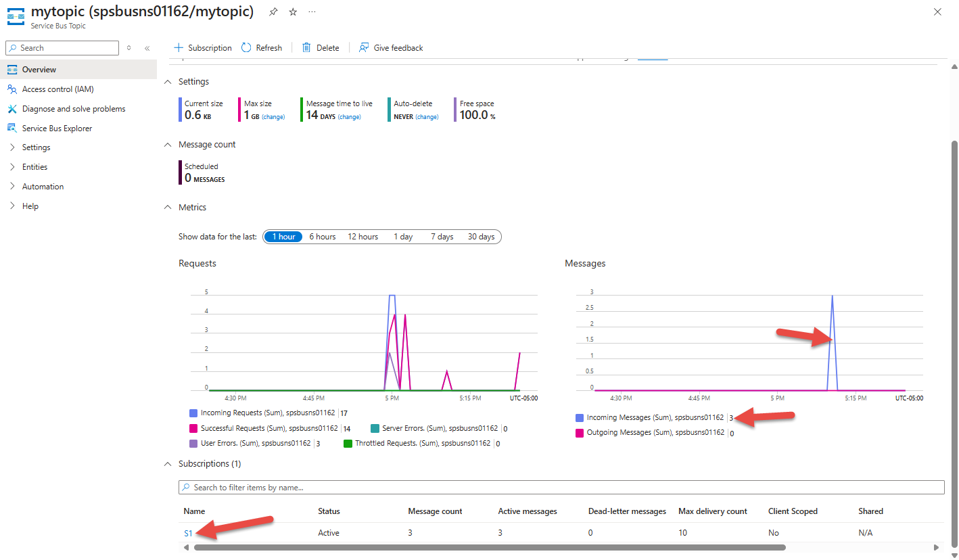Select the 1 hour time range
This screenshot has width=959, height=560.
pos(283,237)
